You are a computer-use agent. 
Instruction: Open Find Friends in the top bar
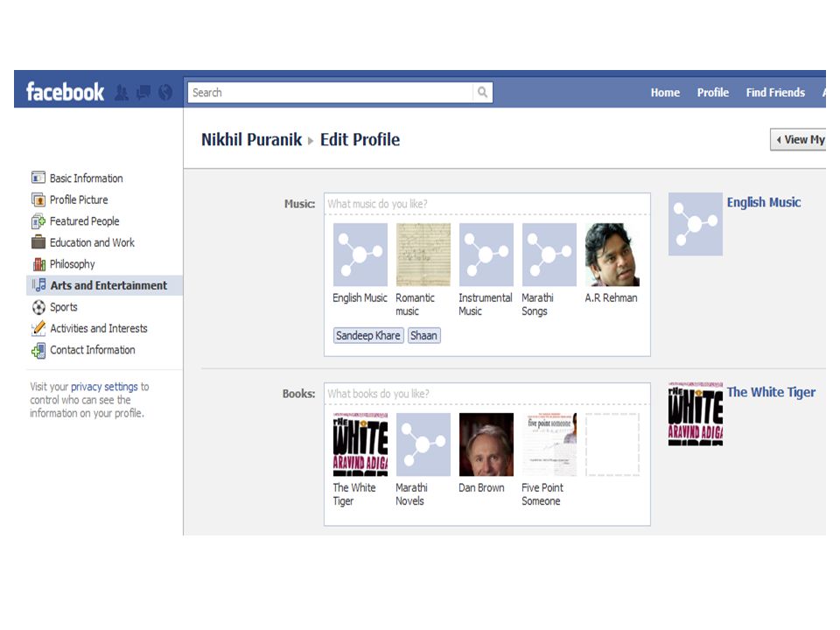775,93
